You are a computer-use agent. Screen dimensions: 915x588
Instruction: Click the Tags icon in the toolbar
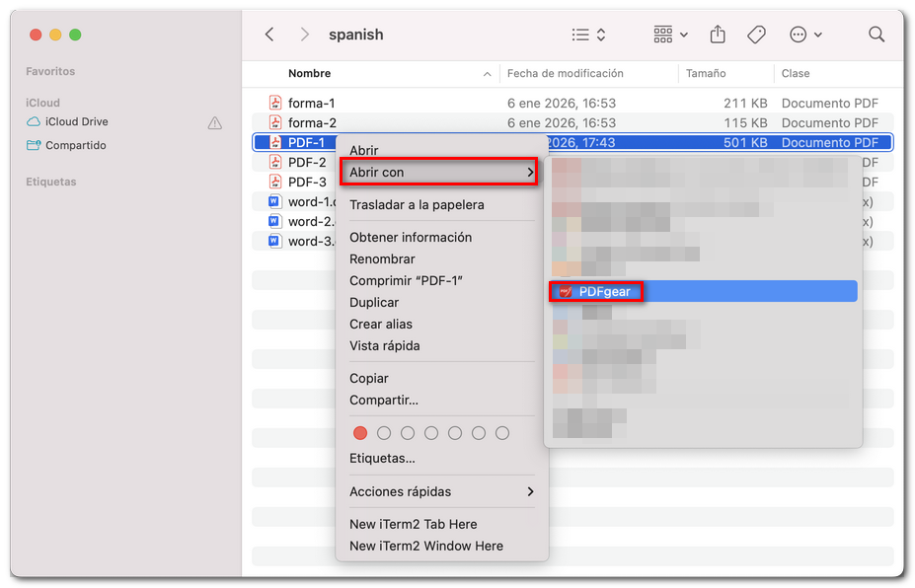pos(756,34)
